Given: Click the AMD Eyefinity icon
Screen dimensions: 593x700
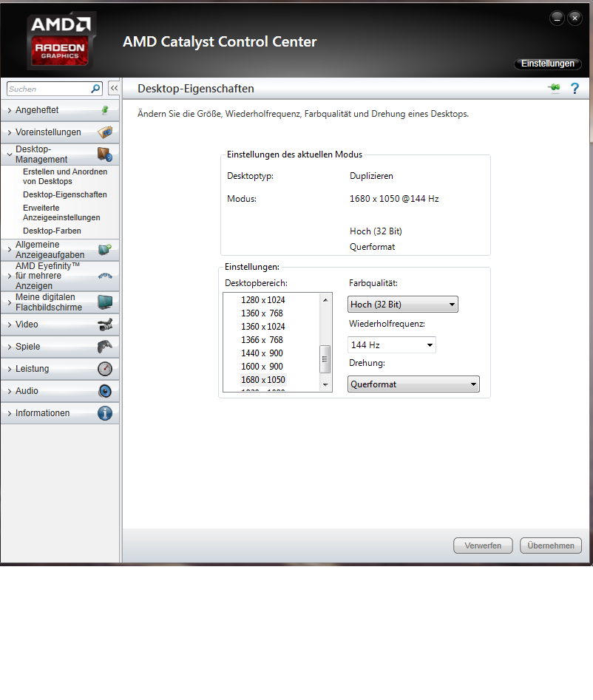Looking at the screenshot, I should click(x=105, y=276).
